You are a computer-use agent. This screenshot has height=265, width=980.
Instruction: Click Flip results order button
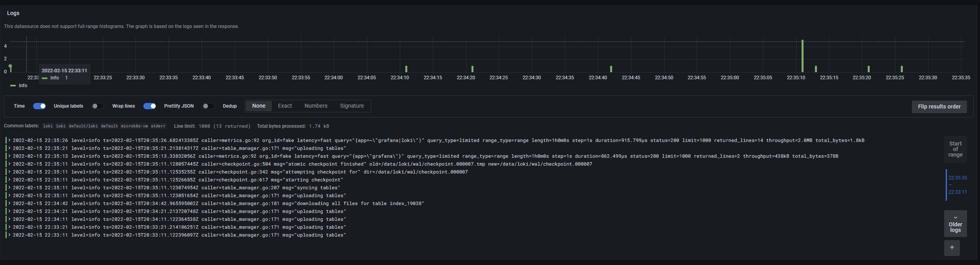(x=939, y=106)
